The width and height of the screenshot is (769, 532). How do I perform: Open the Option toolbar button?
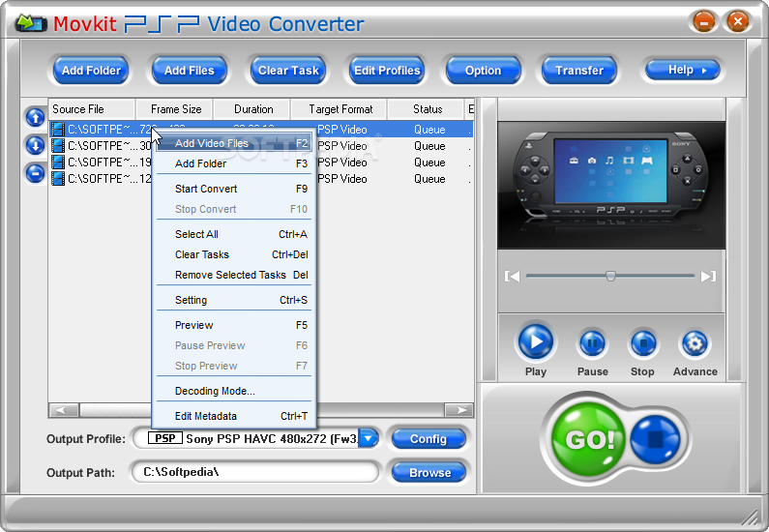click(x=483, y=70)
